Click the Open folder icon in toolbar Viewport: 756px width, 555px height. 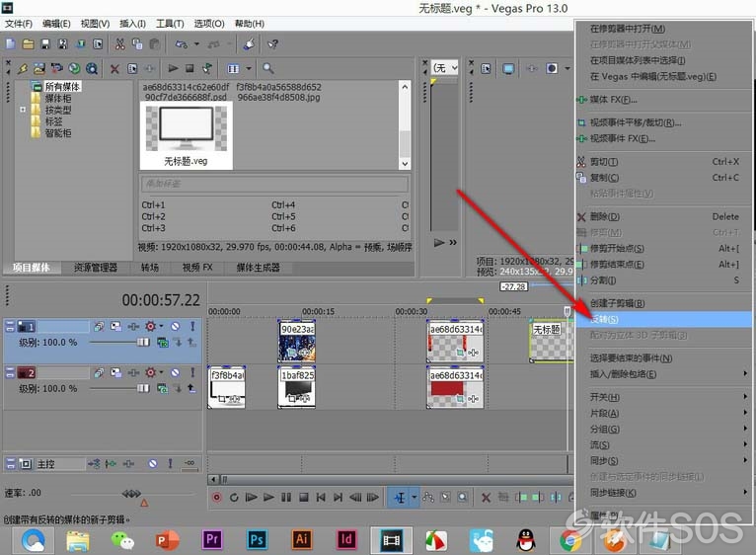click(x=28, y=43)
